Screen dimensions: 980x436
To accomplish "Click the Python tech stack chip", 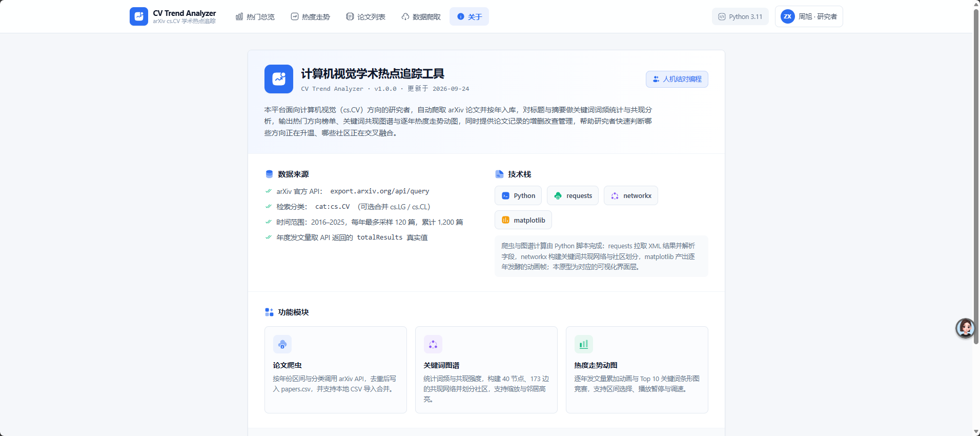I will point(518,195).
